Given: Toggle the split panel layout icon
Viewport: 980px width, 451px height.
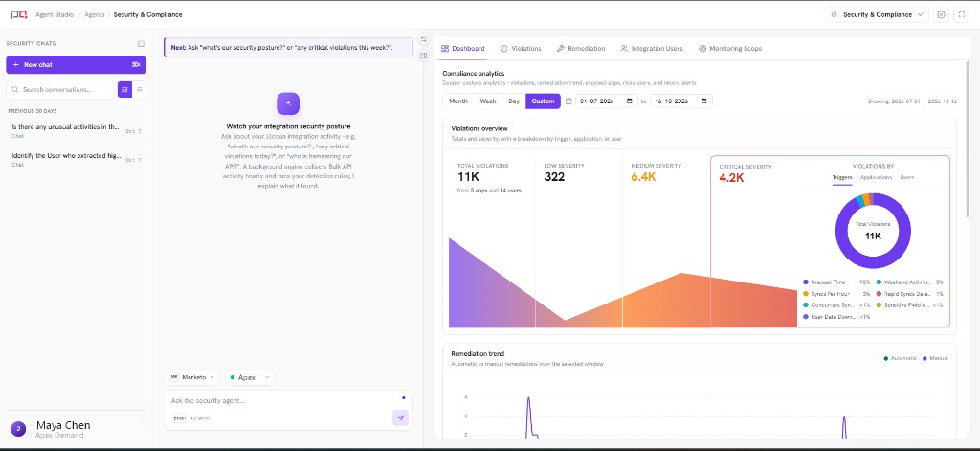Looking at the screenshot, I should click(423, 56).
